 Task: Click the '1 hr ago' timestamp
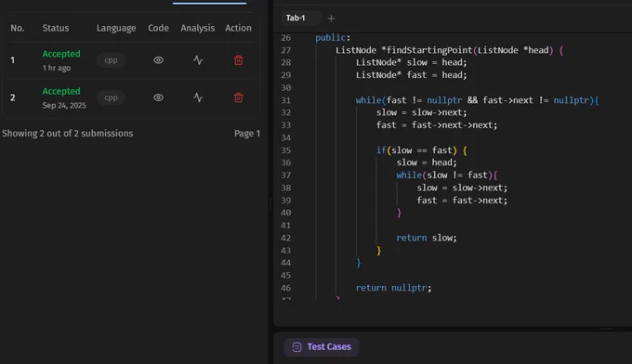coord(57,68)
